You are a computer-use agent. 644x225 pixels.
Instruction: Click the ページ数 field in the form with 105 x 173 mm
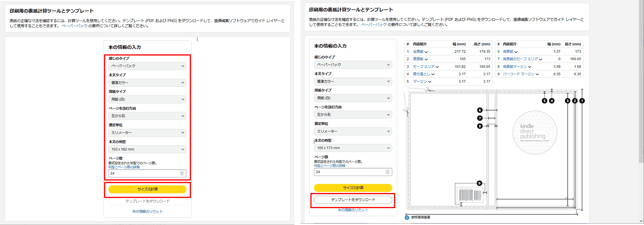click(x=353, y=172)
